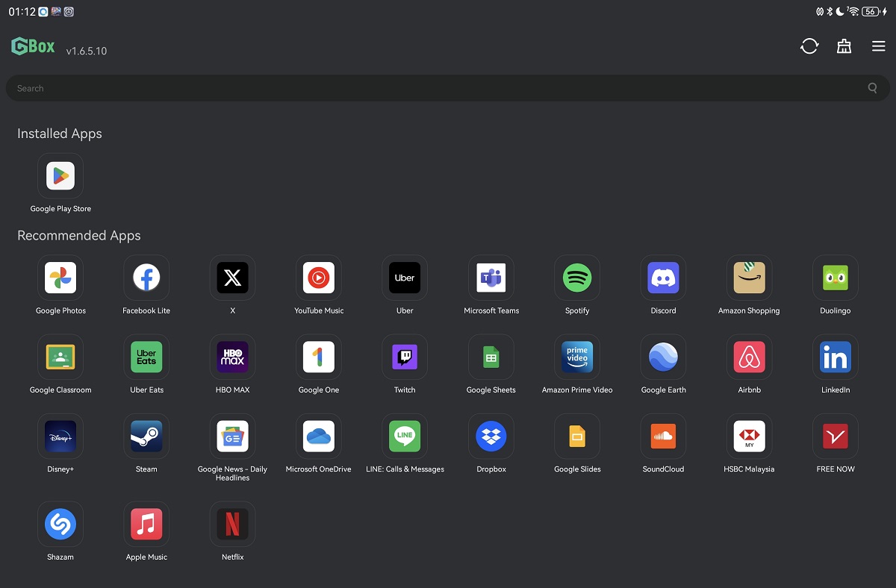Launch Spotify
The height and width of the screenshot is (588, 896).
[577, 278]
